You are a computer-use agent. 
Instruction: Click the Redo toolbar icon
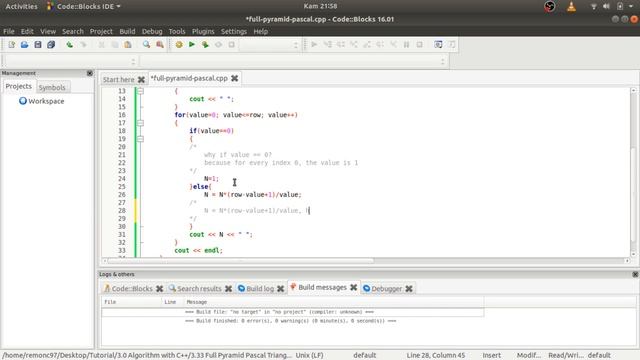click(x=83, y=44)
